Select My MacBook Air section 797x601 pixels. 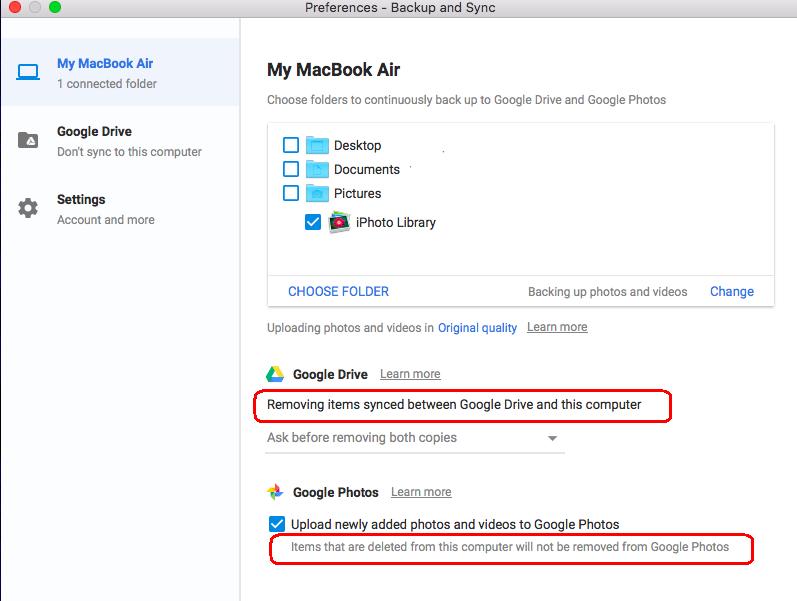120,72
